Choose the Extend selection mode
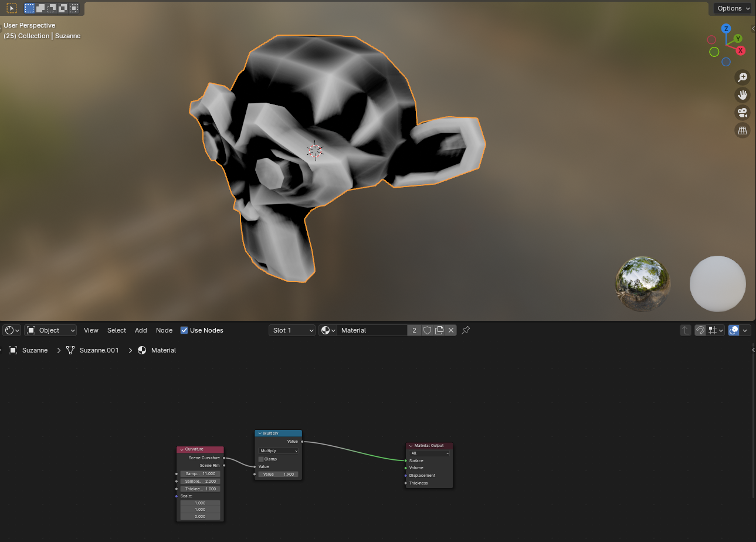Viewport: 756px width, 542px height. (40, 8)
